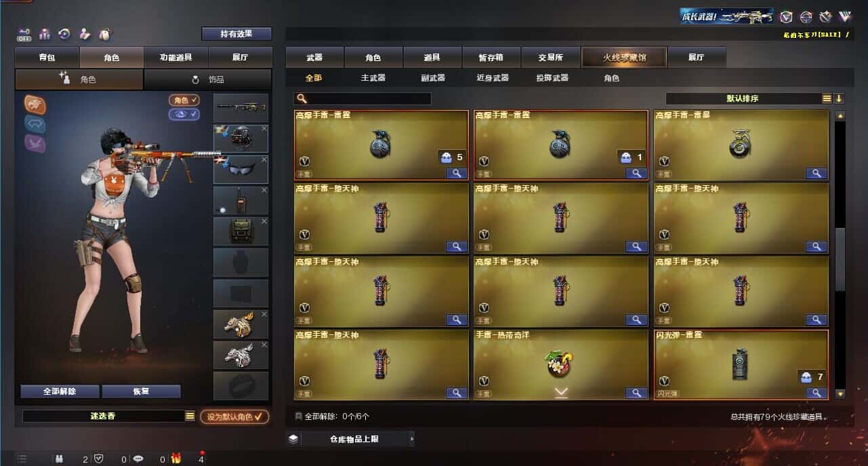Click the magnifier on first 高爆手雷-雷霆 item
The height and width of the screenshot is (466, 868).
457,173
